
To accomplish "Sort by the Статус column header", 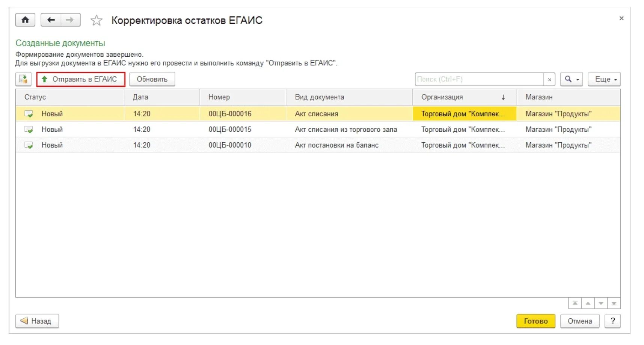I will [70, 97].
